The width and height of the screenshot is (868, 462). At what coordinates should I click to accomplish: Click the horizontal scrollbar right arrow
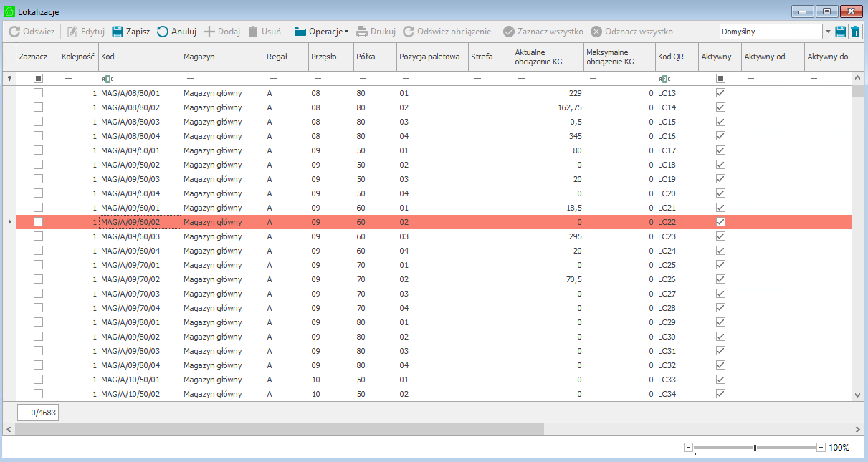[857, 429]
